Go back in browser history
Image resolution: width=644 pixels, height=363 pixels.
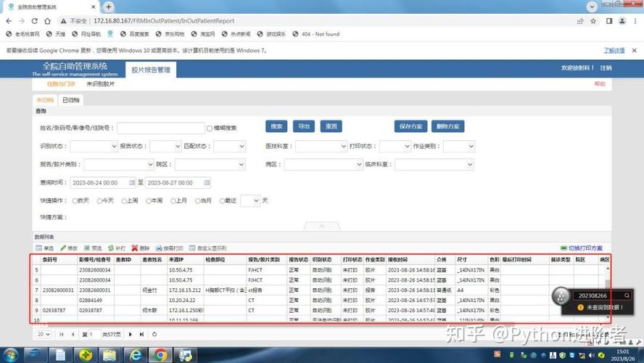[x=9, y=21]
